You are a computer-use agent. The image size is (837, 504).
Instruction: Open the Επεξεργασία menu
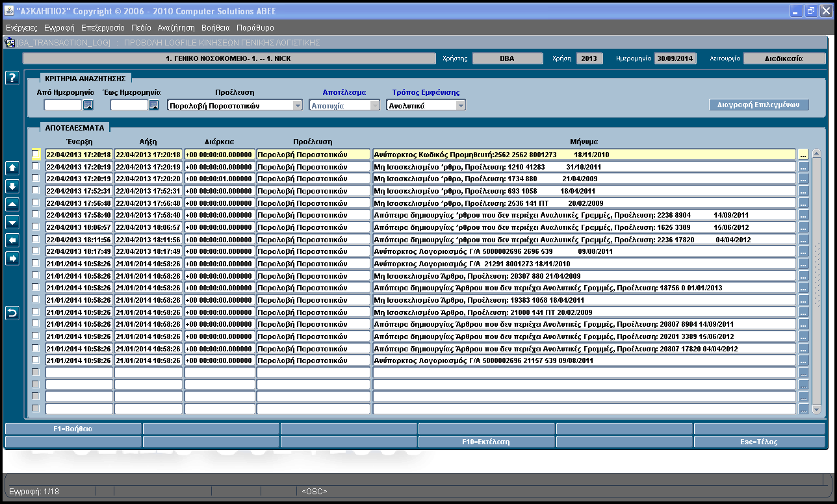103,28
